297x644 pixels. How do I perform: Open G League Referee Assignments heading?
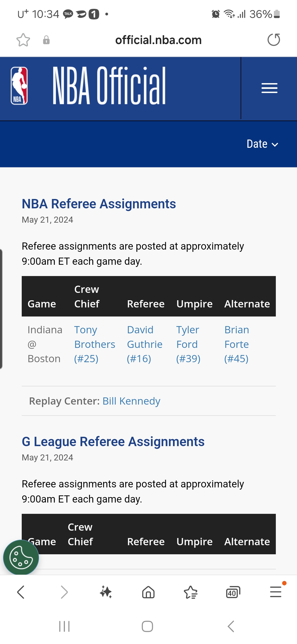[x=113, y=442]
